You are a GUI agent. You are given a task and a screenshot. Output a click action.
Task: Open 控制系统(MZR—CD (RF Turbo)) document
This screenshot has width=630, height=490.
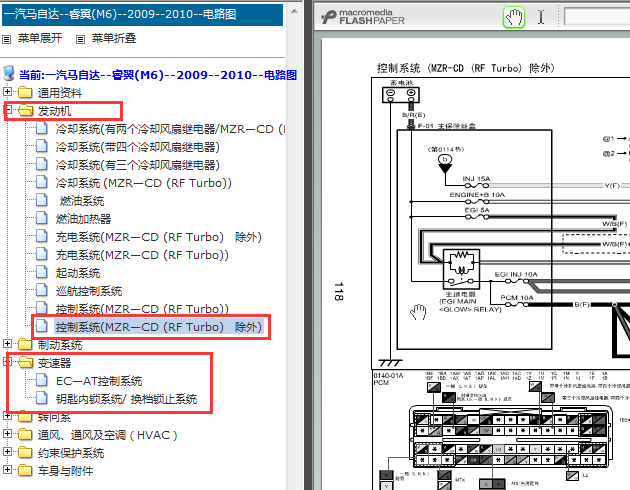(142, 309)
